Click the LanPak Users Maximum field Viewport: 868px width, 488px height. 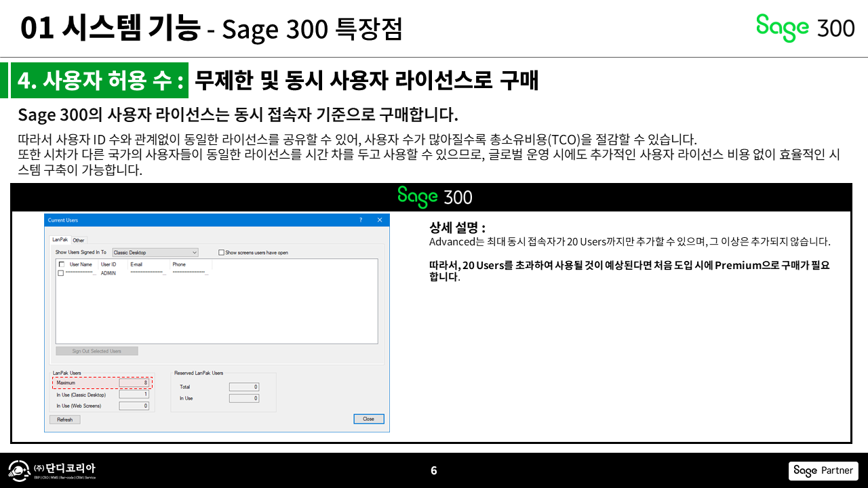pyautogui.click(x=134, y=383)
